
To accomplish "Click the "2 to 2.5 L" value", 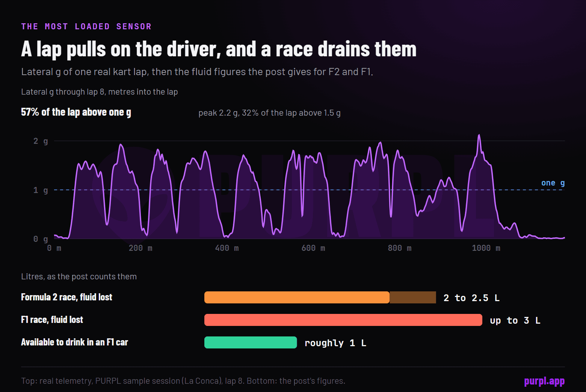I will click(471, 298).
